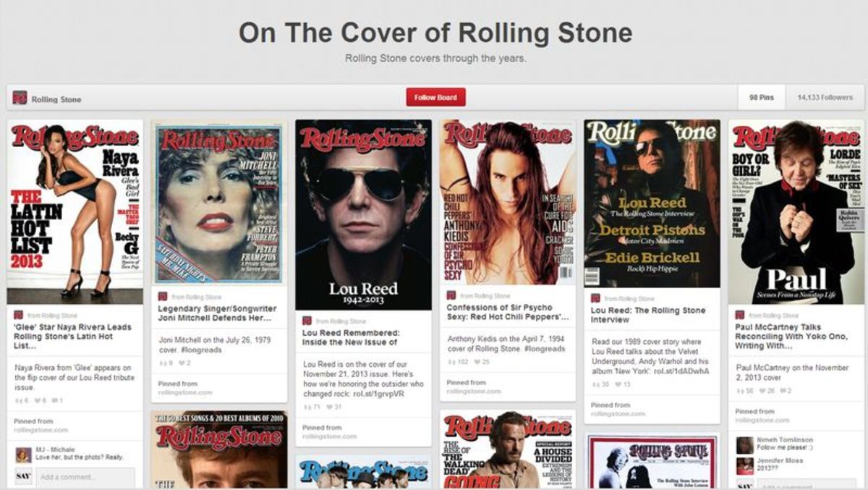Open the Paul McCartney cover image

pos(796,211)
